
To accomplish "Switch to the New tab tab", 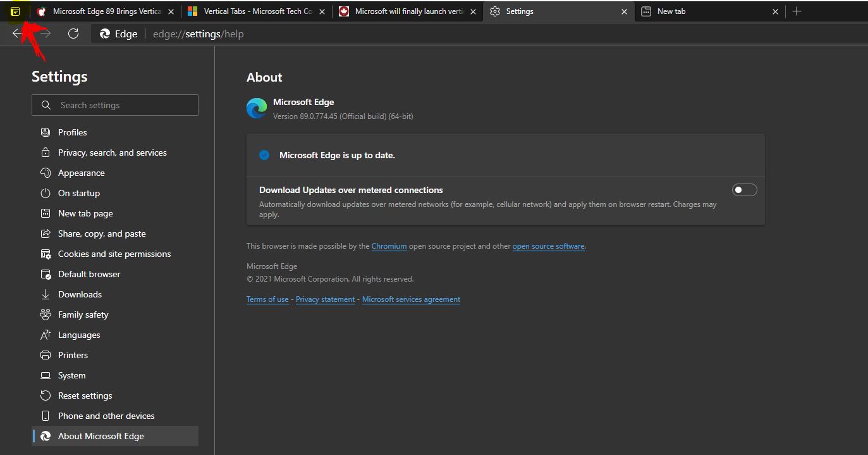I will coord(710,11).
